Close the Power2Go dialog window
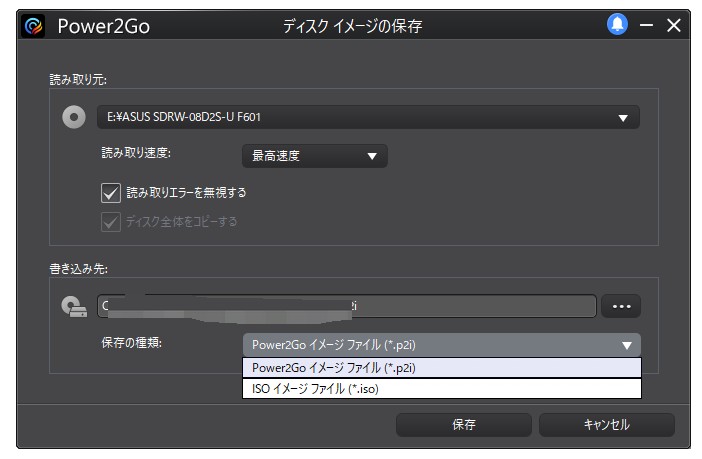Image resolution: width=702 pixels, height=459 pixels. [x=674, y=25]
